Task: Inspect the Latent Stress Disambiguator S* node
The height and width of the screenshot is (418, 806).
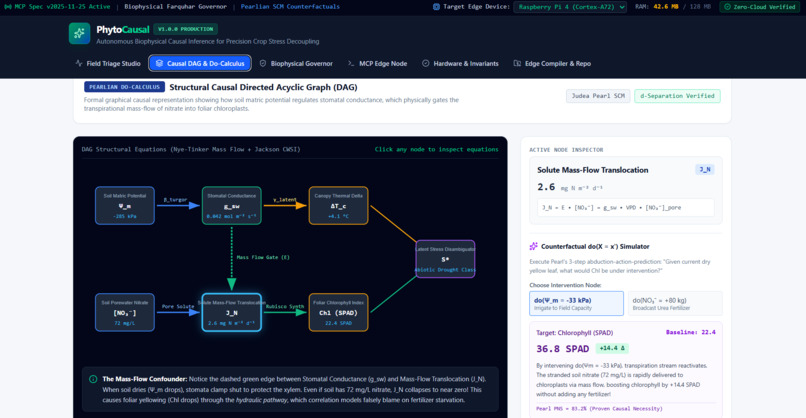Action: pyautogui.click(x=445, y=259)
